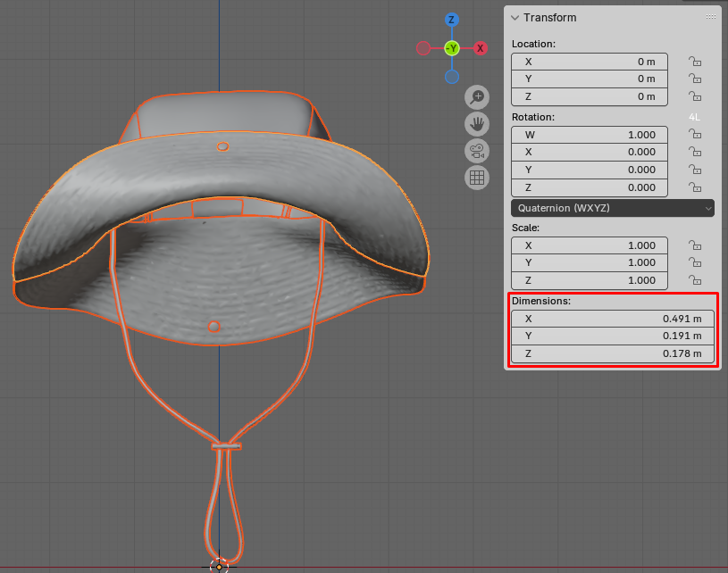
Task: Toggle lock for Location Z
Action: click(x=694, y=96)
